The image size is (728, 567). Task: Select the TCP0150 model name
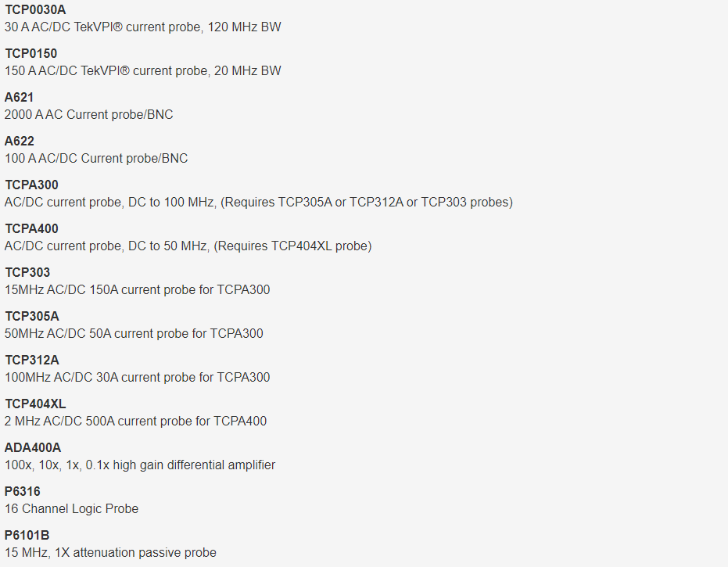tap(31, 53)
